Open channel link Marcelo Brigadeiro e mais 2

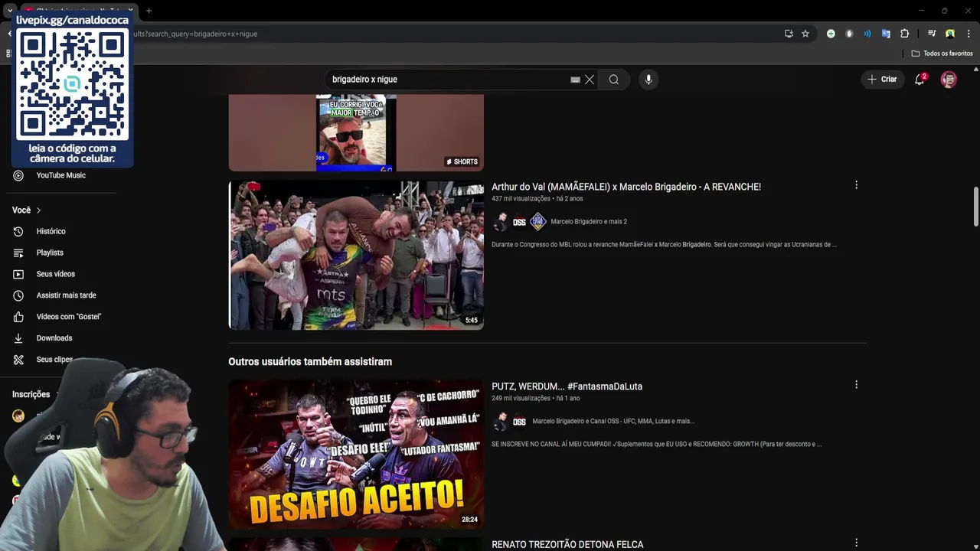pos(589,222)
